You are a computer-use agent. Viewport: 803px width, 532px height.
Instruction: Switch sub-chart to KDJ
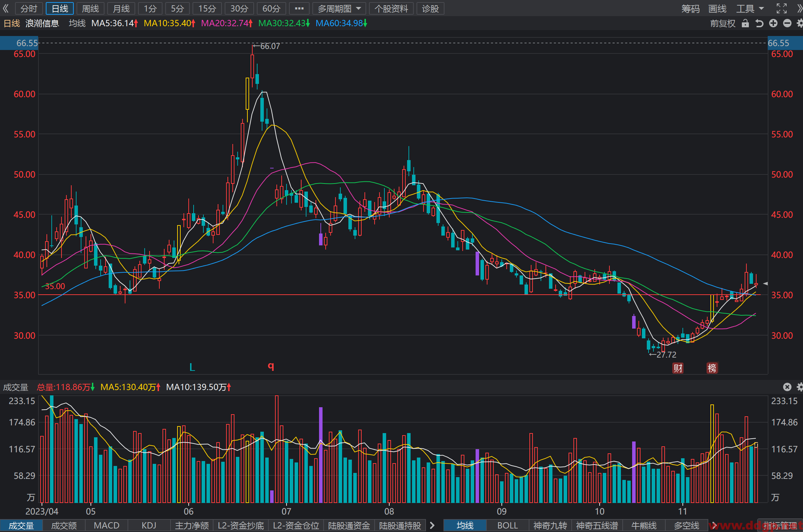[x=149, y=525]
